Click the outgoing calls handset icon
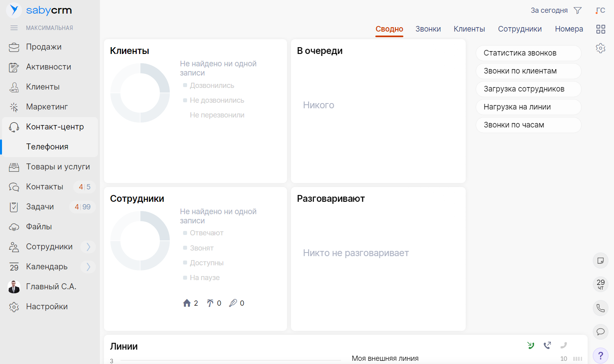The image size is (614, 364). click(x=547, y=345)
